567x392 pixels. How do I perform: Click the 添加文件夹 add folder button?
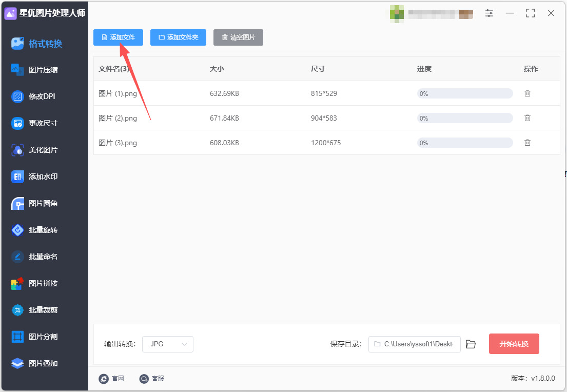178,37
